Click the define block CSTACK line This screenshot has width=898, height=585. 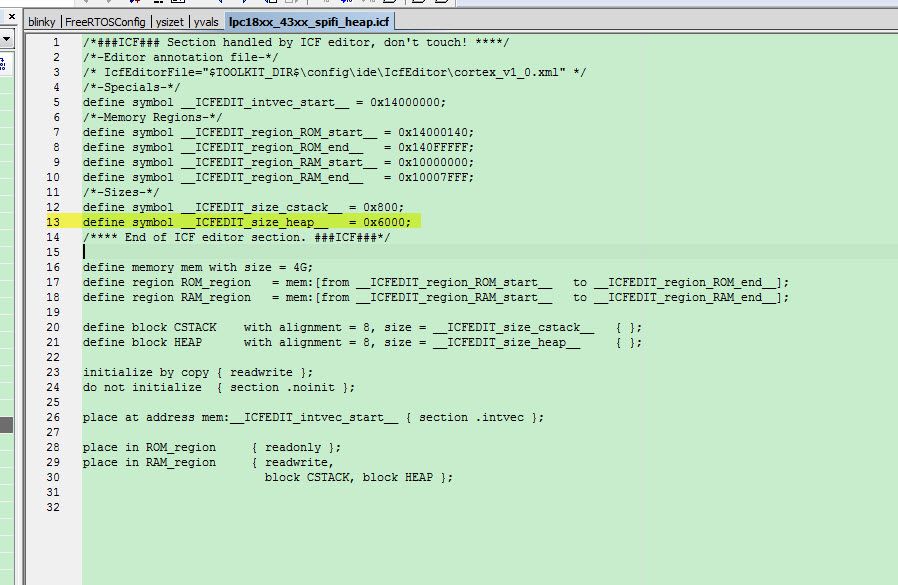pos(363,327)
